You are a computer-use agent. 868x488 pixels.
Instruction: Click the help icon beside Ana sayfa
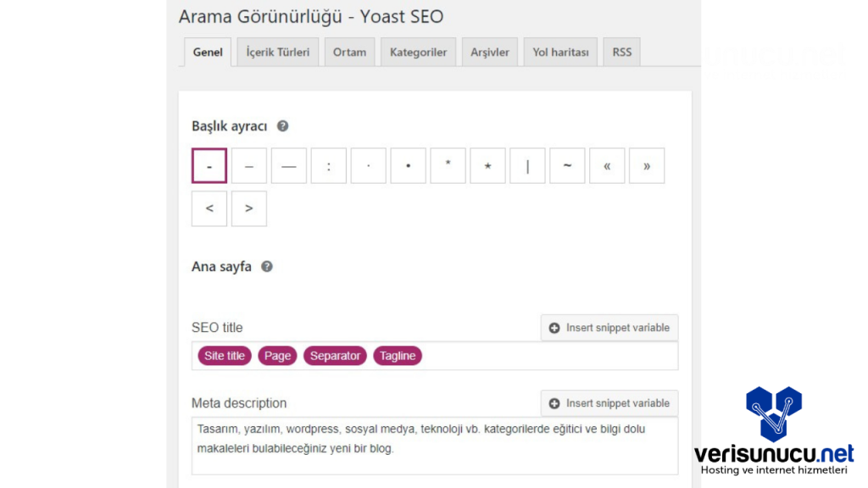point(267,266)
